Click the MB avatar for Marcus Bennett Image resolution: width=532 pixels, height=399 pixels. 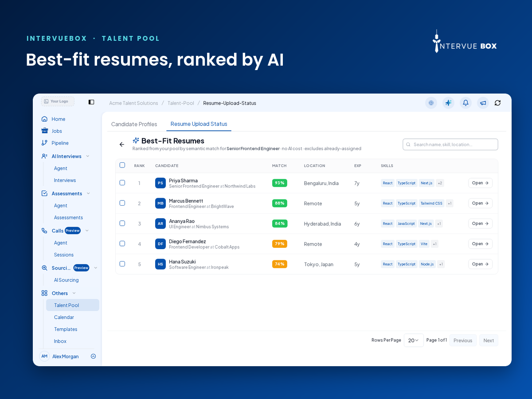(160, 203)
